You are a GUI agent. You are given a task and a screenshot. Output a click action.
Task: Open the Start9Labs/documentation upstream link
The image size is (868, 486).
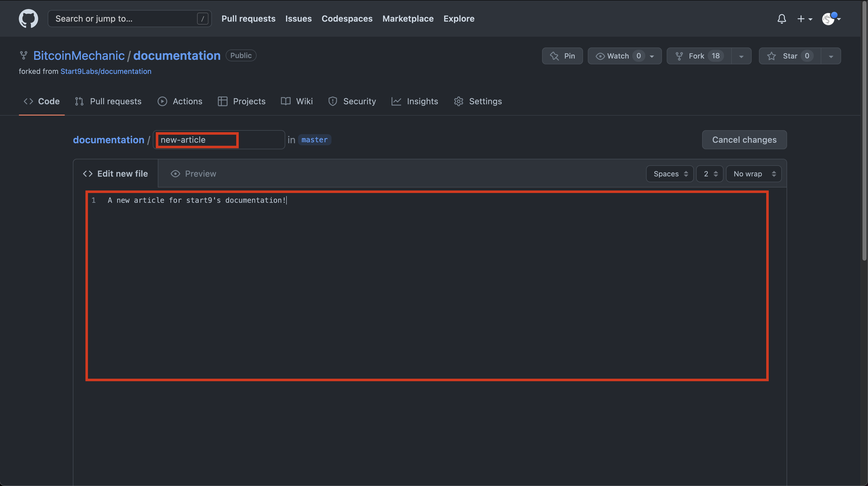(106, 71)
